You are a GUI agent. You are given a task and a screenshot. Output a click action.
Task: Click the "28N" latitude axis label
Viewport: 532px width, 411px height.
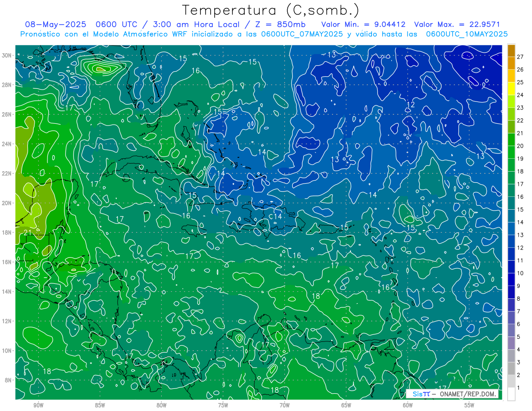pyautogui.click(x=7, y=85)
